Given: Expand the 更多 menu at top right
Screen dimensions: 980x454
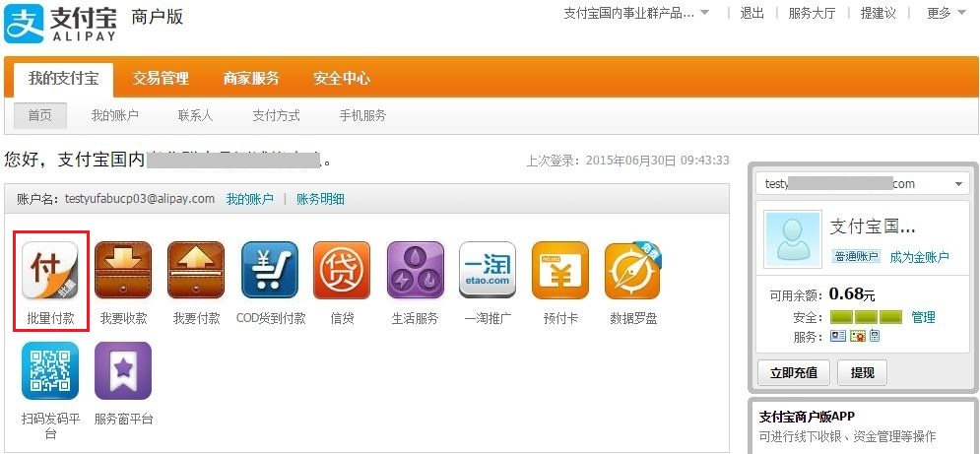Looking at the screenshot, I should pos(947,13).
